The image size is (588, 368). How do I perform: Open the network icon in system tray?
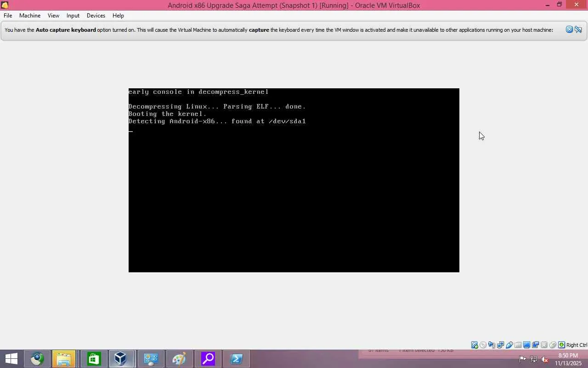[x=534, y=359]
